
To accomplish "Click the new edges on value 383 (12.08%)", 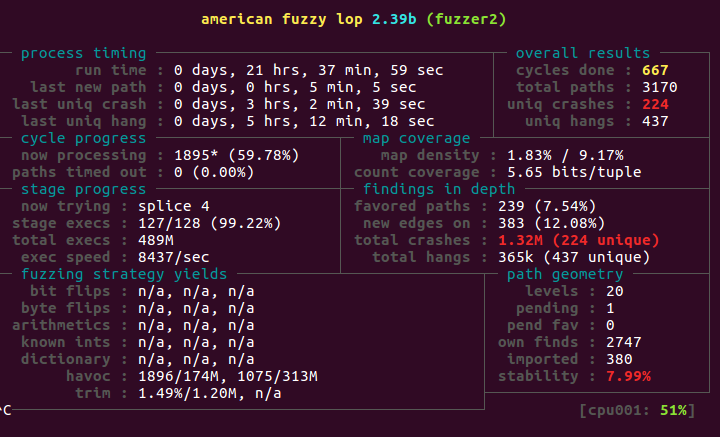I will [551, 223].
